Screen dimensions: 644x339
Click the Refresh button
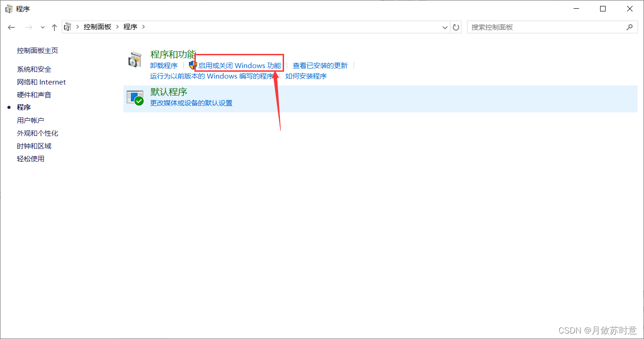(x=456, y=27)
